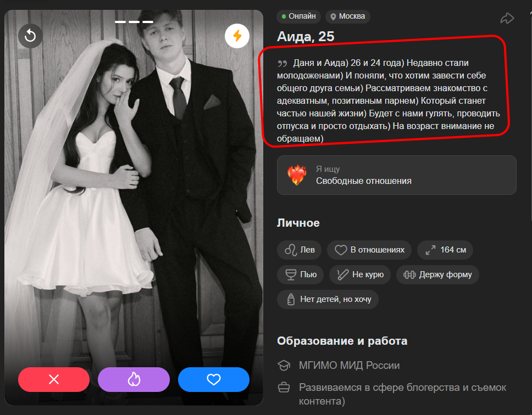
Task: Like the profile with blue heart button
Action: (214, 379)
